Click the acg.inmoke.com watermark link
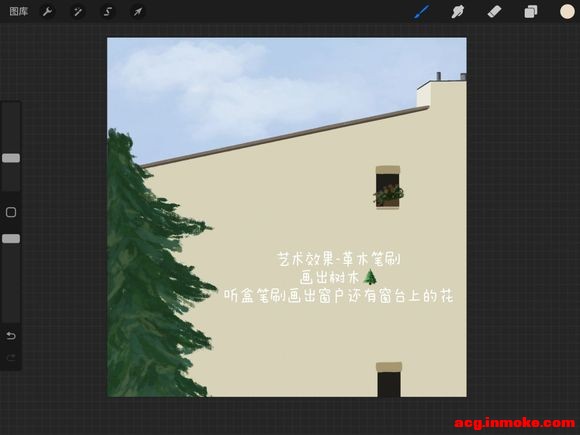Viewport: 580px width, 435px height. tap(515, 423)
